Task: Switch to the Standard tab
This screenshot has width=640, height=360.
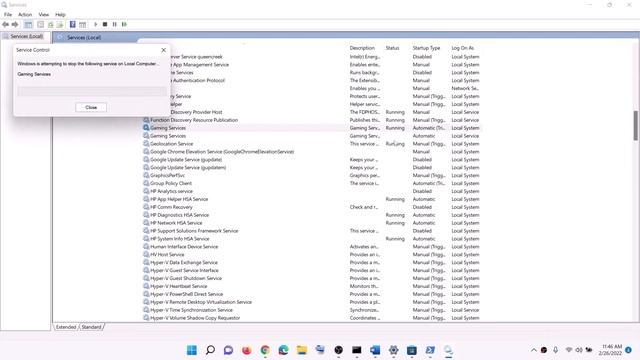Action: (91, 327)
